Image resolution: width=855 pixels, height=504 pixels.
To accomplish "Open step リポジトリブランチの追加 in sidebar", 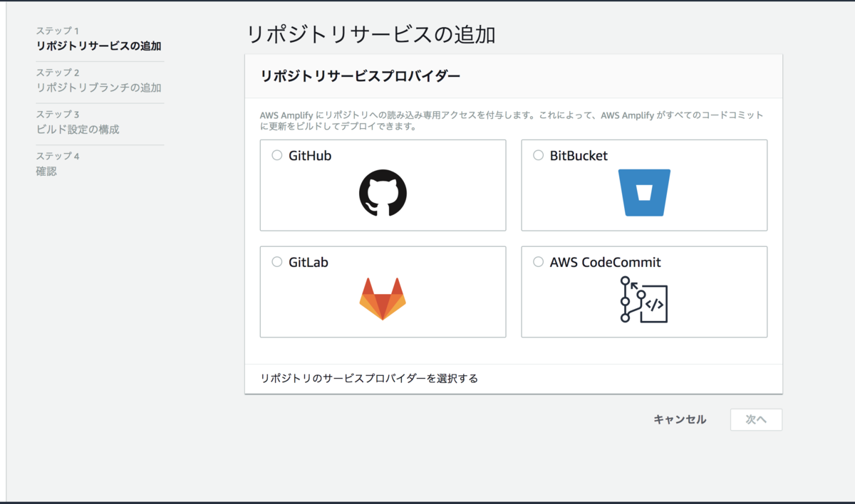I will pyautogui.click(x=99, y=88).
